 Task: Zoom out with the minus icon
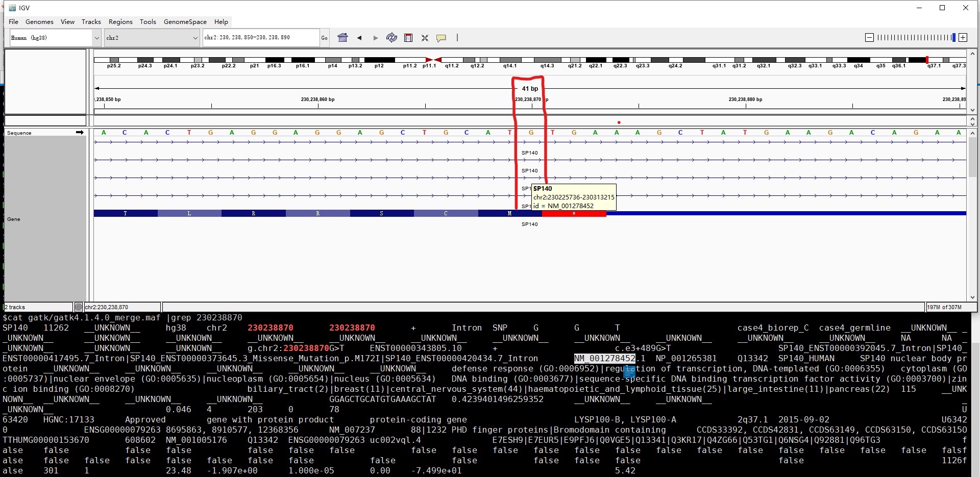coord(870,37)
